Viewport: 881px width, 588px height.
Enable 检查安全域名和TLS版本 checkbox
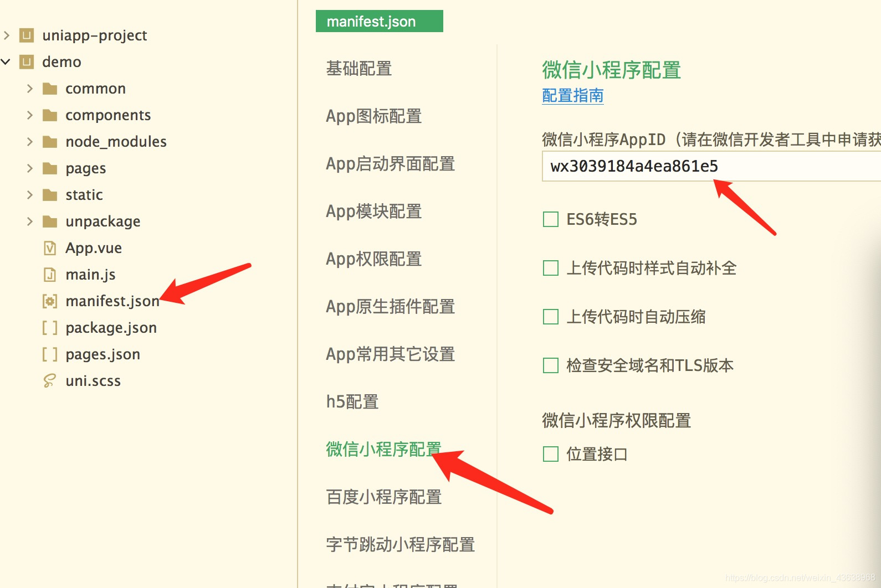[551, 365]
